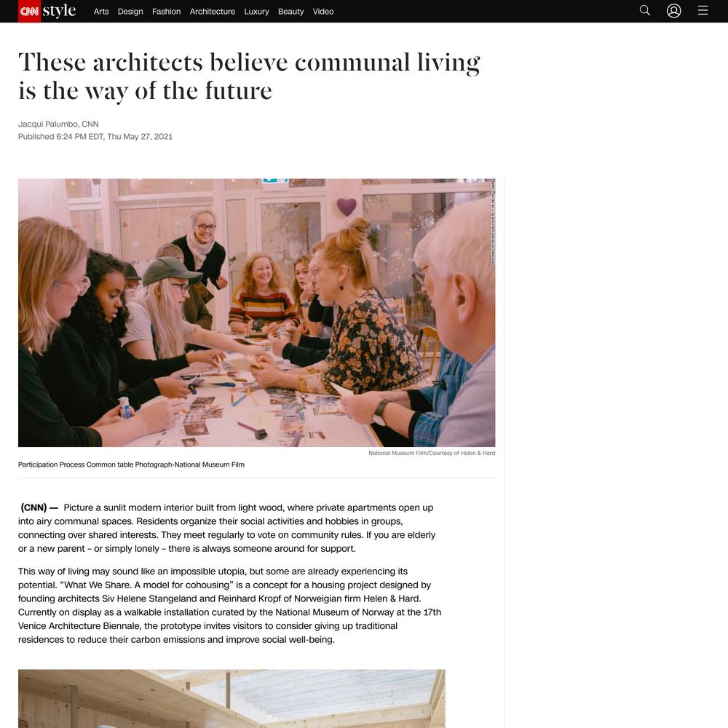Image resolution: width=728 pixels, height=728 pixels.
Task: Click the published date line
Action: (x=95, y=137)
